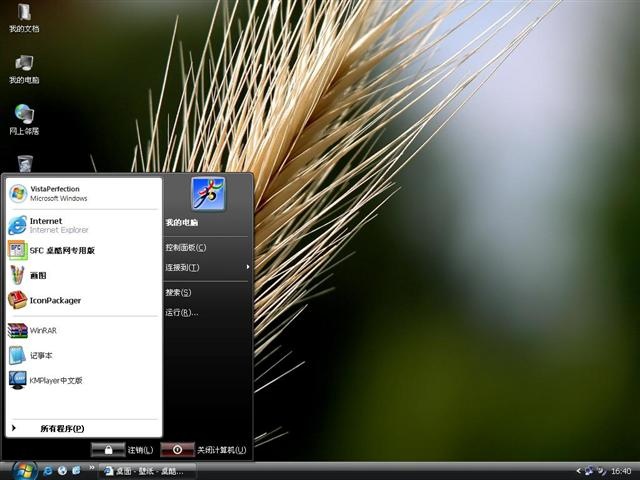Launch WinRAR from the Start menu

pos(42,330)
